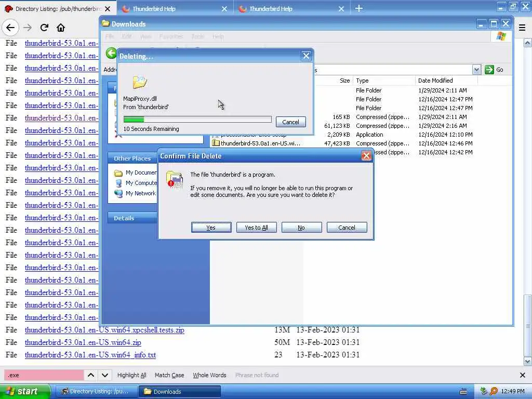Open a new browser tab
The image size is (532, 399).
pyautogui.click(x=359, y=8)
